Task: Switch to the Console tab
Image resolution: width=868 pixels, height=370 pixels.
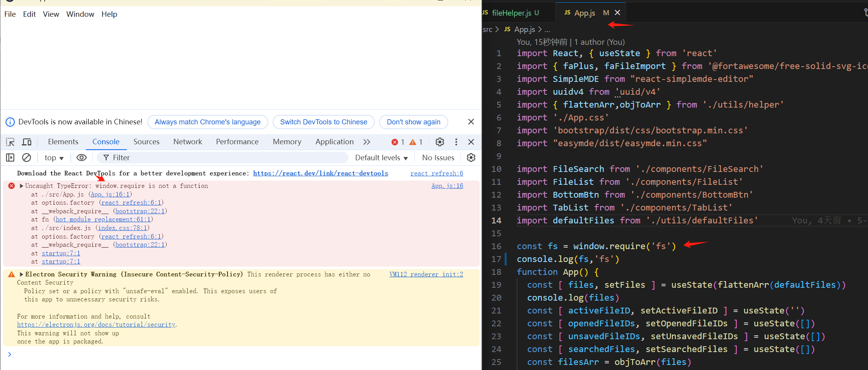Action: (x=106, y=142)
